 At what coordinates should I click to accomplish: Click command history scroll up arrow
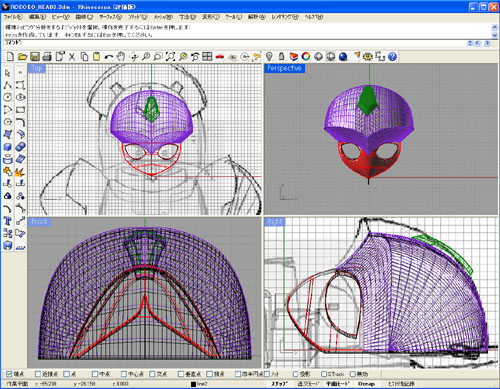pos(495,27)
